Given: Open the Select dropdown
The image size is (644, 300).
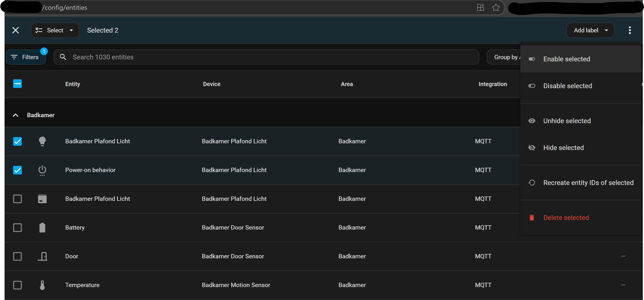Looking at the screenshot, I should (55, 30).
